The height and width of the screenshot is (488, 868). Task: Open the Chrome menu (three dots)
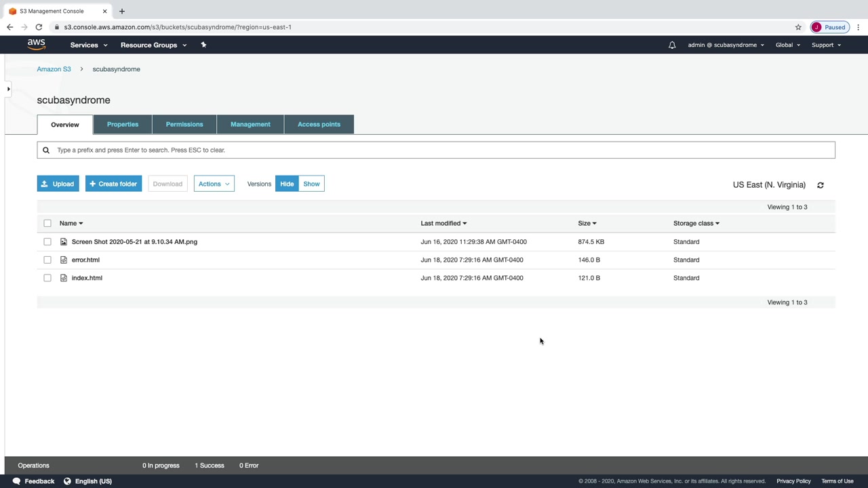pos(859,27)
